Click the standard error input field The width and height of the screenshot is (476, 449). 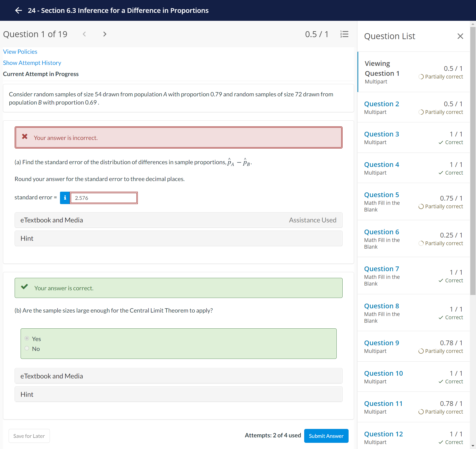104,198
